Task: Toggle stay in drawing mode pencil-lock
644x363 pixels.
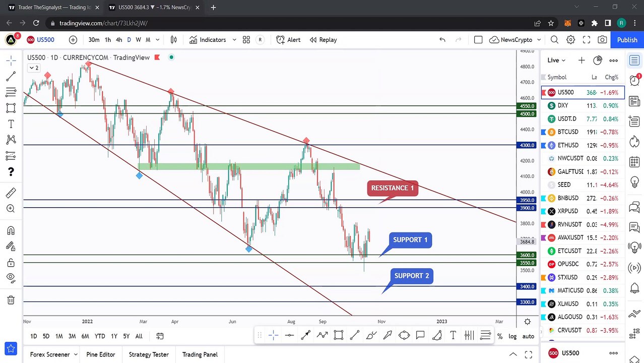Action: coord(11,246)
